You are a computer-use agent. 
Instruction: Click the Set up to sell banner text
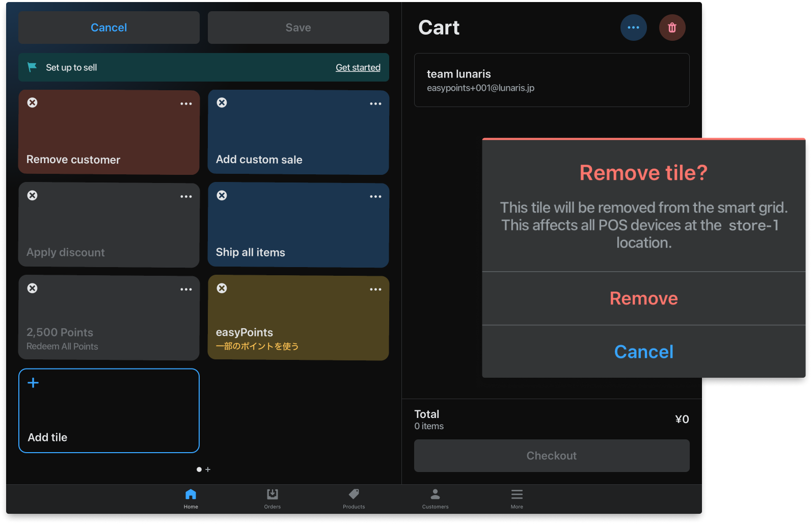pos(71,67)
